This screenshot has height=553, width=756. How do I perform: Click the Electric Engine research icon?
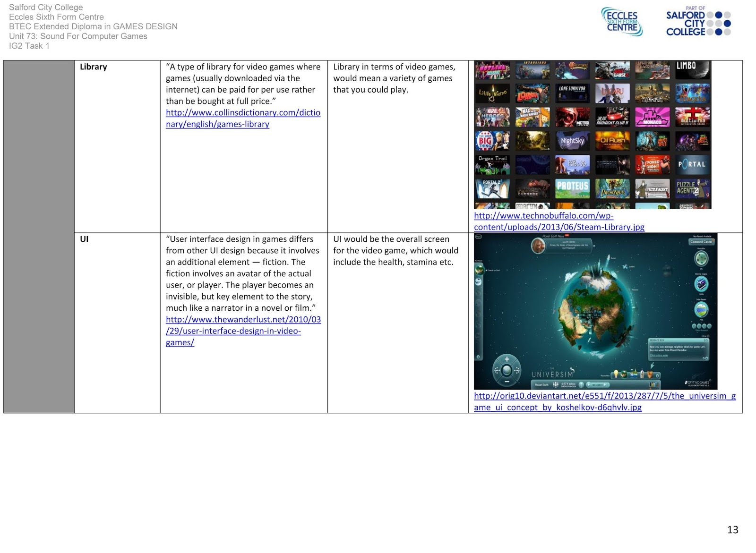701,284
